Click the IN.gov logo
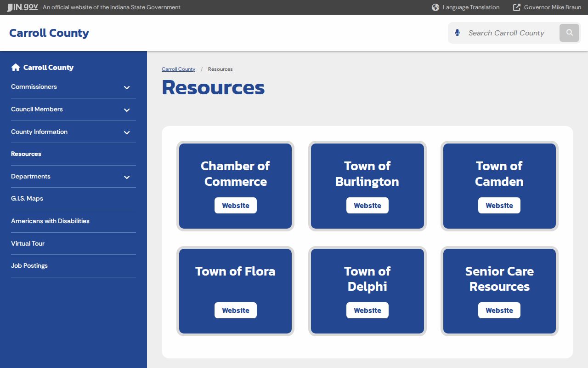This screenshot has width=588, height=368. [22, 7]
